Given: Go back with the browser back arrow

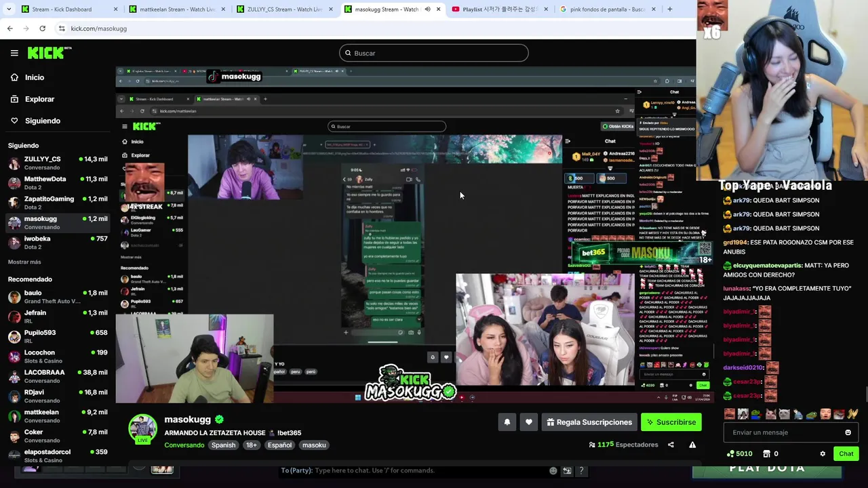Looking at the screenshot, I should click(9, 28).
